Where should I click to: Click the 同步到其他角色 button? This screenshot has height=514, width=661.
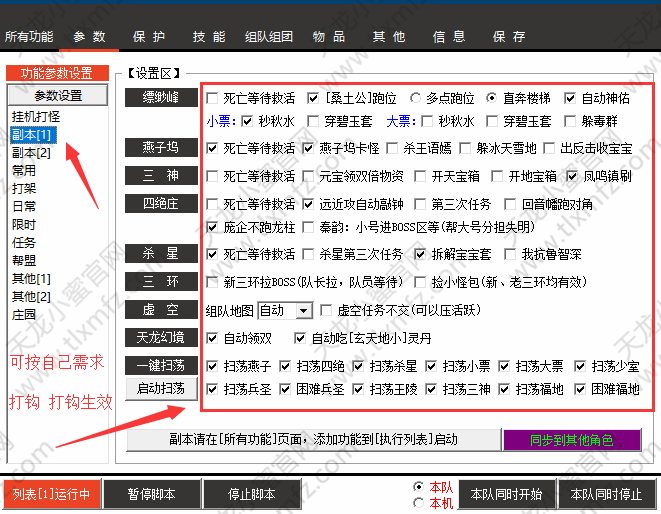pyautogui.click(x=572, y=440)
